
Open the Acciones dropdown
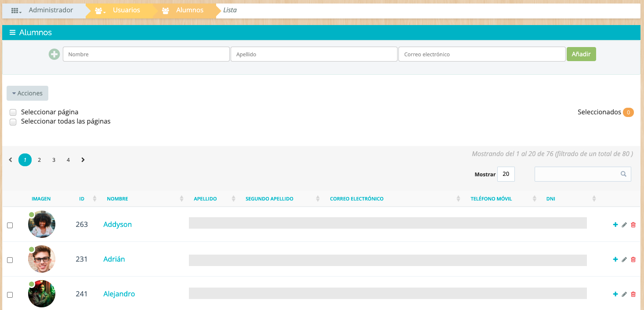point(27,93)
